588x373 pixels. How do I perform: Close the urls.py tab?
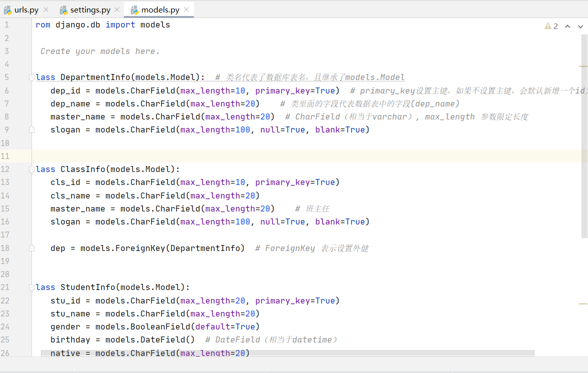(x=46, y=10)
